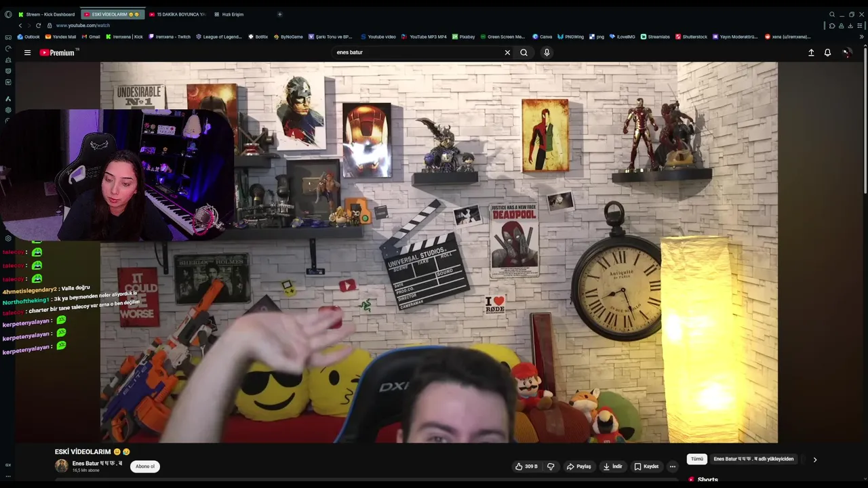Go forward in browser history
This screenshot has height=488, width=868.
pos(28,25)
